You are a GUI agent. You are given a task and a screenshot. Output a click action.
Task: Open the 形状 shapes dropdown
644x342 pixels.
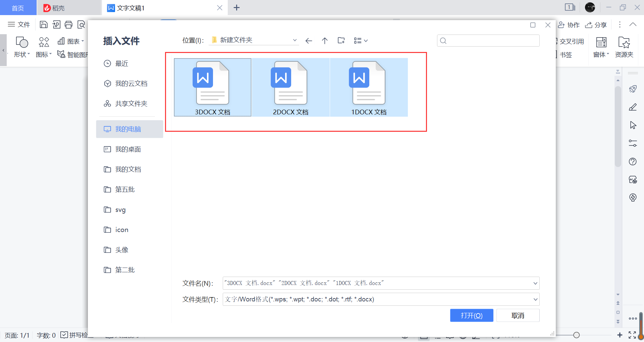click(x=22, y=47)
